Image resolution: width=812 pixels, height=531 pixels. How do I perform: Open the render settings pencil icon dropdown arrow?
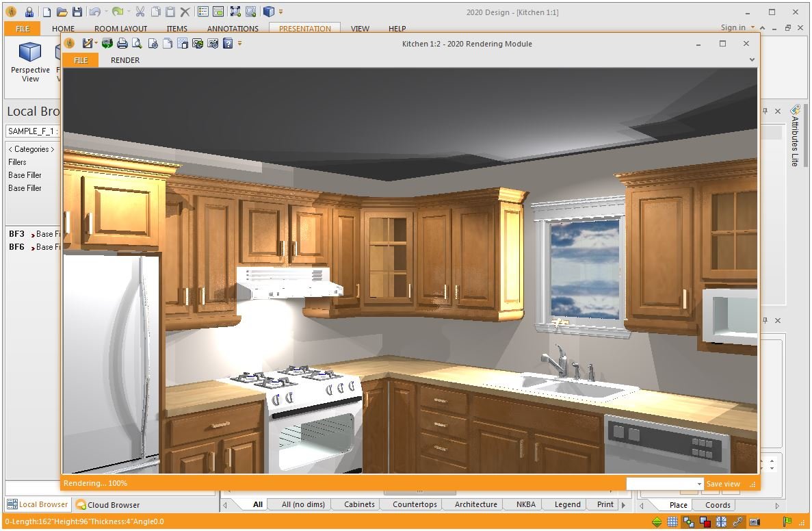click(x=96, y=44)
